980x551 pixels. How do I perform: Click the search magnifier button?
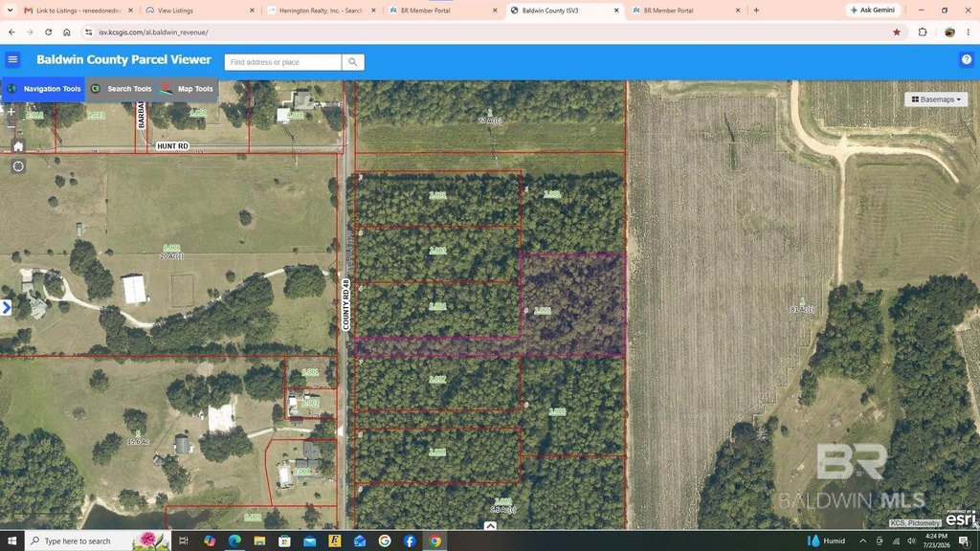click(x=353, y=62)
